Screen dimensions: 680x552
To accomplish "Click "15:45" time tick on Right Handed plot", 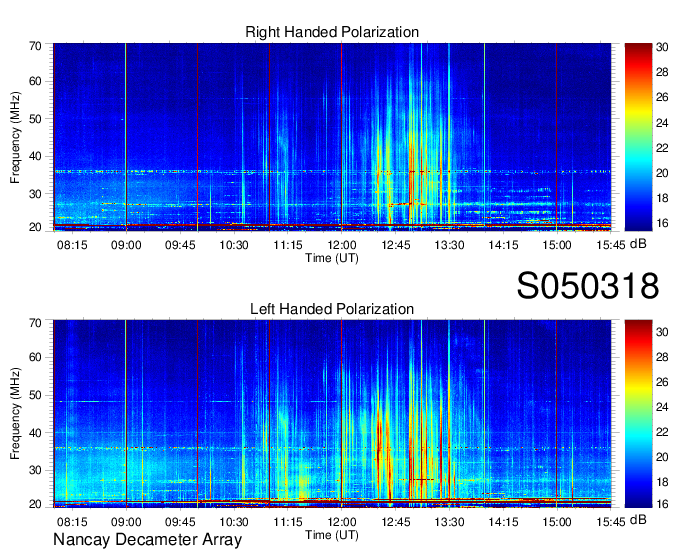I will tap(611, 245).
